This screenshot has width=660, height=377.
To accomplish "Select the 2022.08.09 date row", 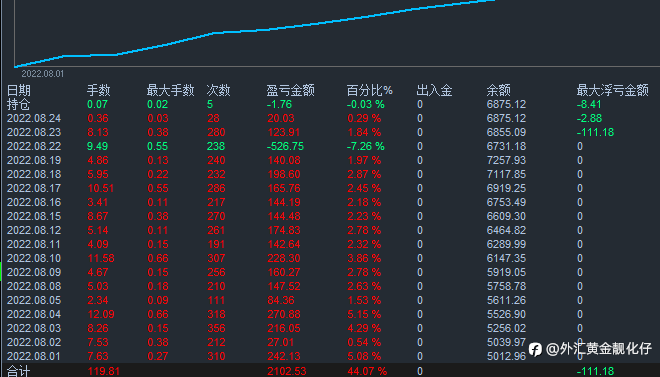I will click(34, 272).
